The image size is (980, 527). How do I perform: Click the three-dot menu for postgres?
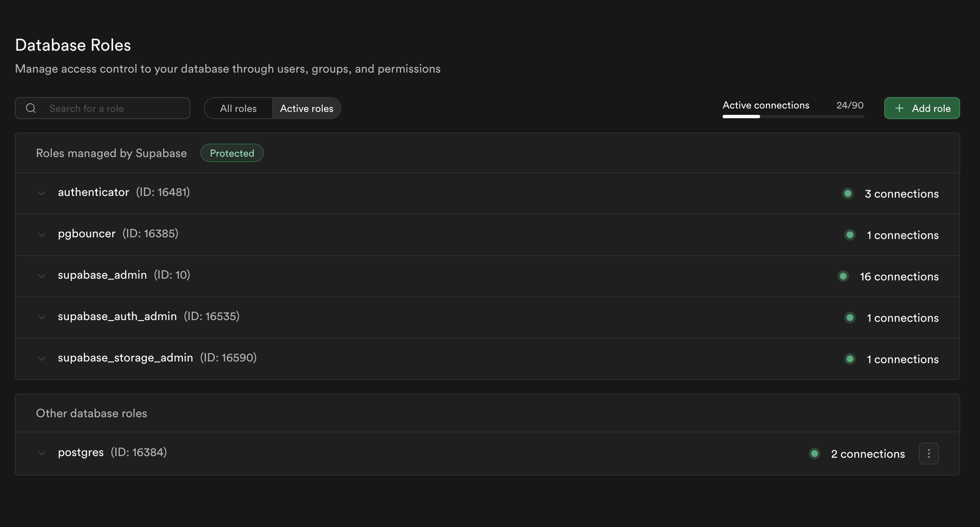929,454
